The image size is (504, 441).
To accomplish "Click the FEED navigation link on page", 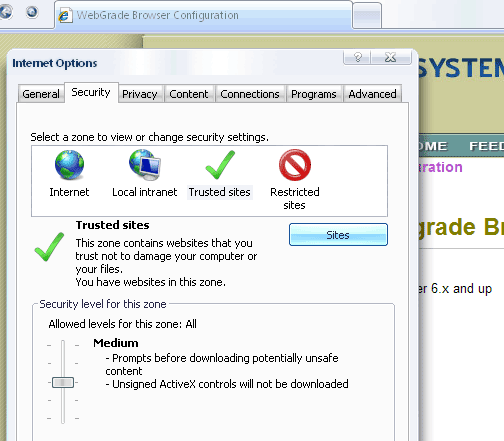I will [x=486, y=146].
